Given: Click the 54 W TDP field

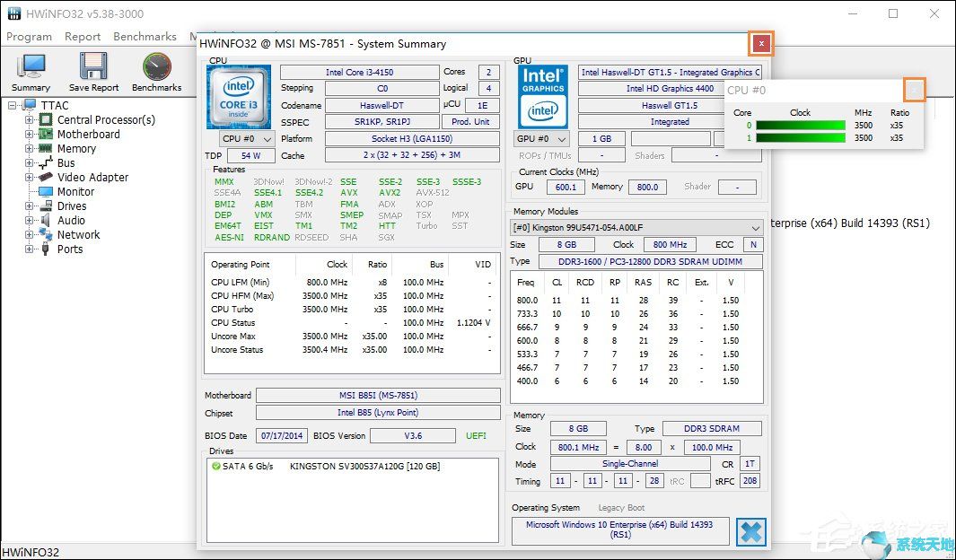Looking at the screenshot, I should pos(250,155).
